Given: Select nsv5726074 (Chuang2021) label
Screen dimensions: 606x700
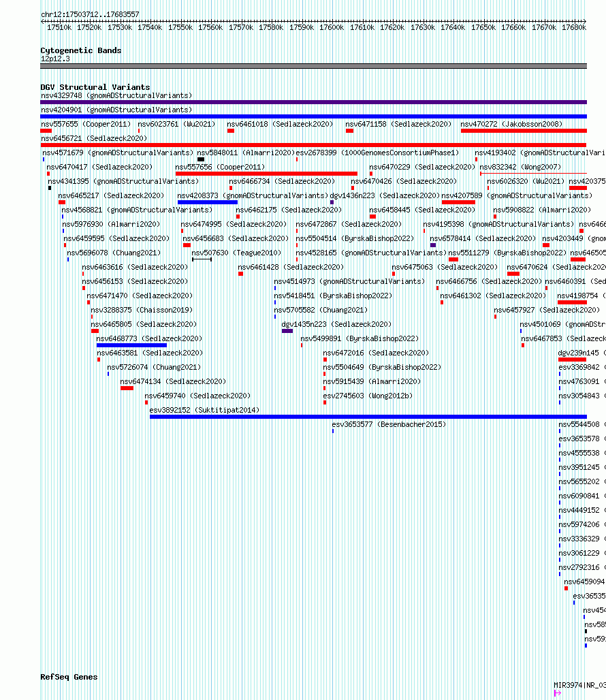Looking at the screenshot, I should point(154,367).
